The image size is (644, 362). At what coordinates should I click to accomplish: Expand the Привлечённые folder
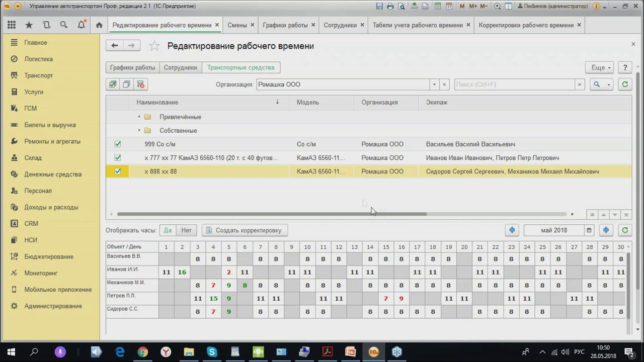[x=139, y=117]
